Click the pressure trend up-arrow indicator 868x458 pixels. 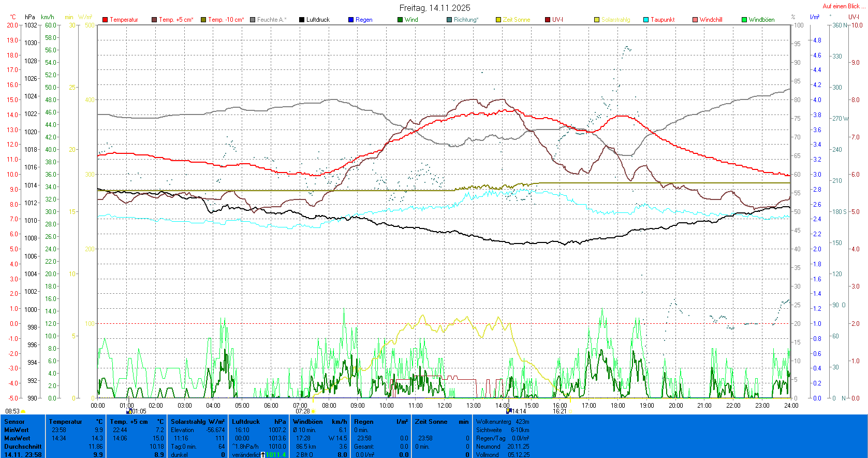coord(263,455)
